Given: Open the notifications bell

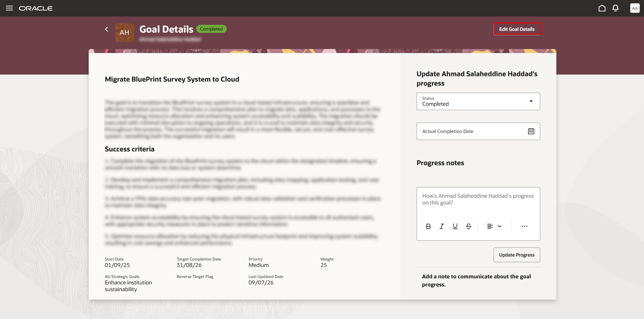Looking at the screenshot, I should [615, 8].
